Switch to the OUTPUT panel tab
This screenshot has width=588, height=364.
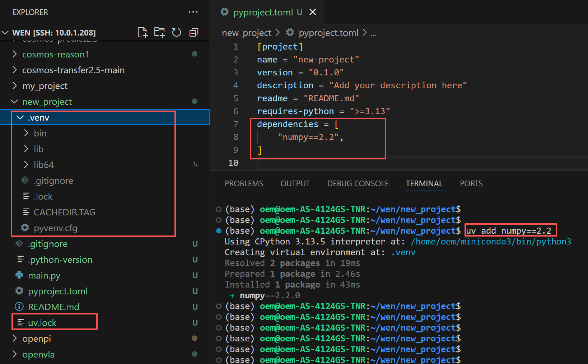click(x=295, y=183)
